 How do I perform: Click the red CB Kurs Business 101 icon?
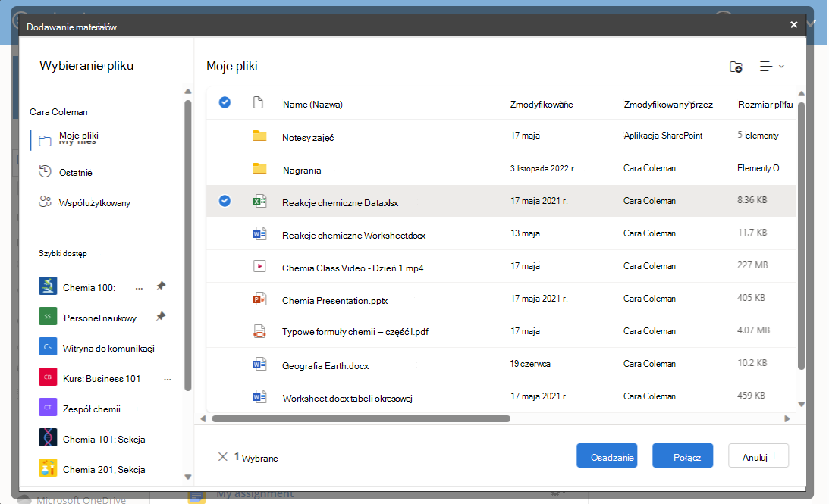tap(48, 377)
